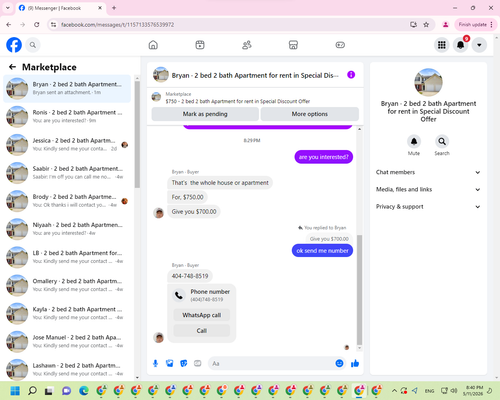Open Bryan conversation in chat list
This screenshot has height=400, width=500.
[x=67, y=88]
